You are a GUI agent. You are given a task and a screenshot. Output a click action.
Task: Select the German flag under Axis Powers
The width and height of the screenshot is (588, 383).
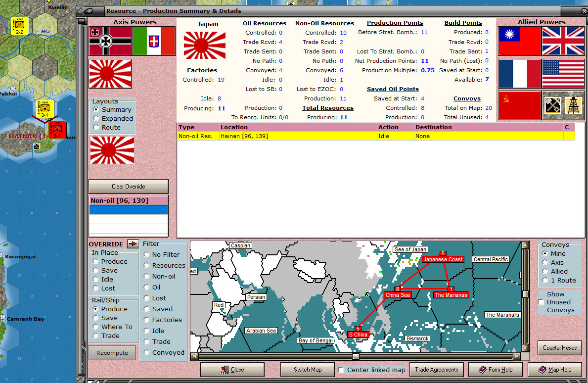tap(110, 41)
